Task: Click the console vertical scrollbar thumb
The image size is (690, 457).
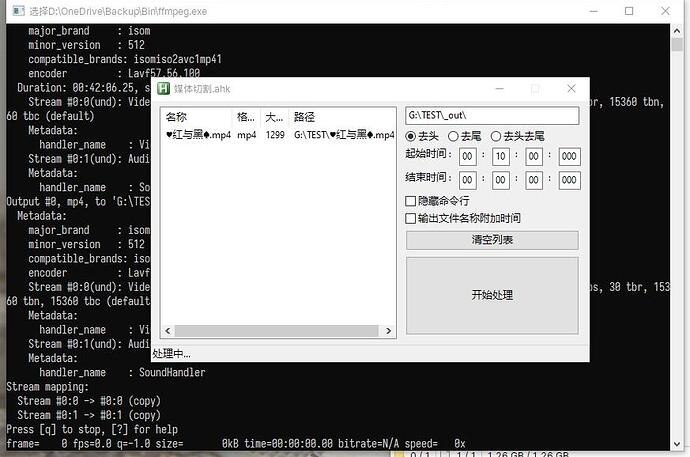Action: pyautogui.click(x=677, y=45)
